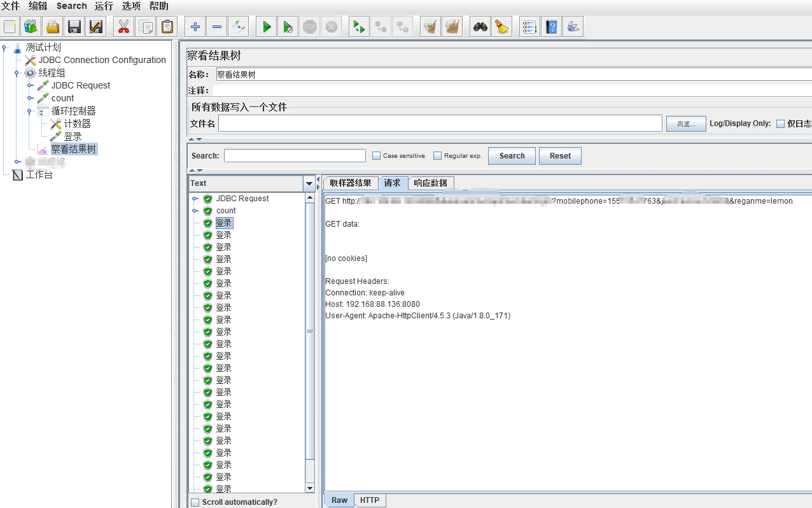
Task: Click the plus Expand All toolbar icon
Action: 195,27
